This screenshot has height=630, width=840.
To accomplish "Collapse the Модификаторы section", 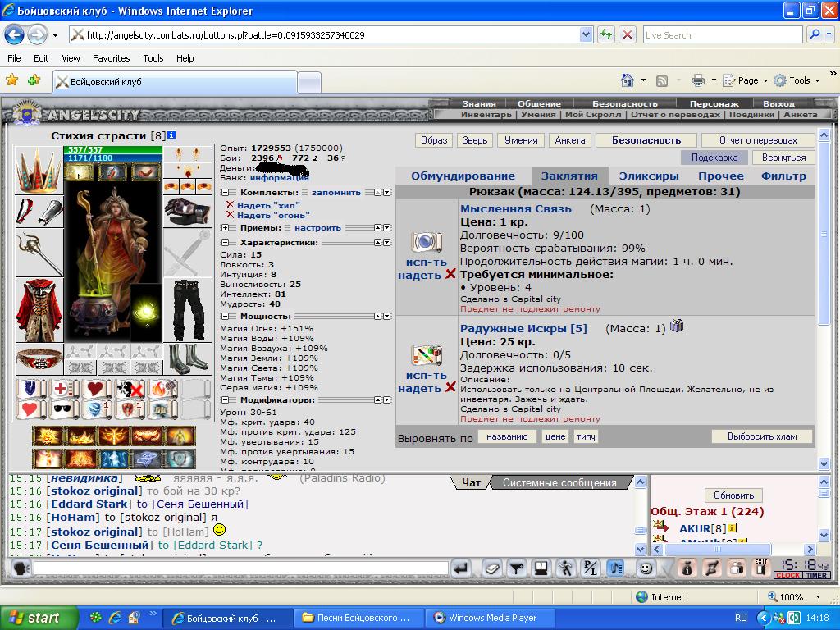I will pos(225,400).
